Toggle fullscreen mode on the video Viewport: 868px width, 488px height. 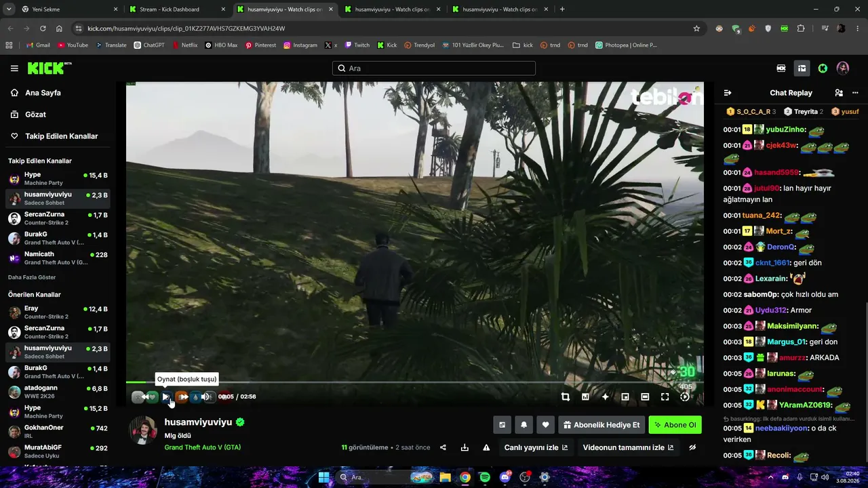(665, 397)
